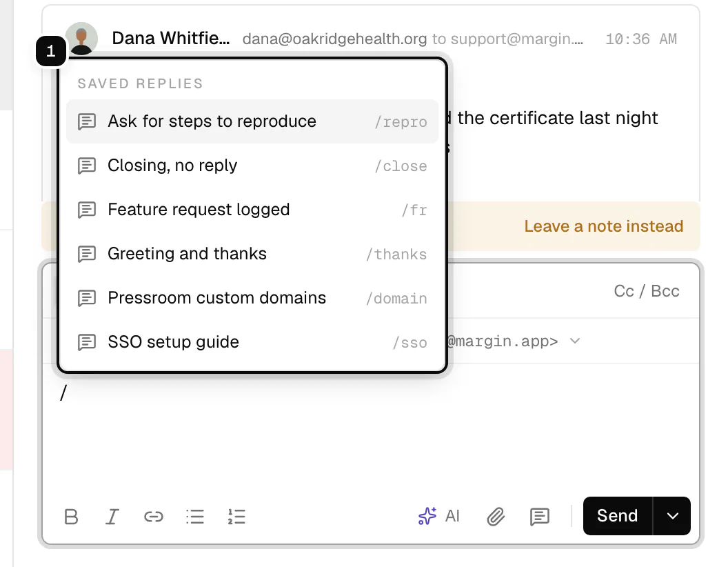Start a bulleted list in the reply
Image resolution: width=728 pixels, height=567 pixels.
[x=195, y=517]
